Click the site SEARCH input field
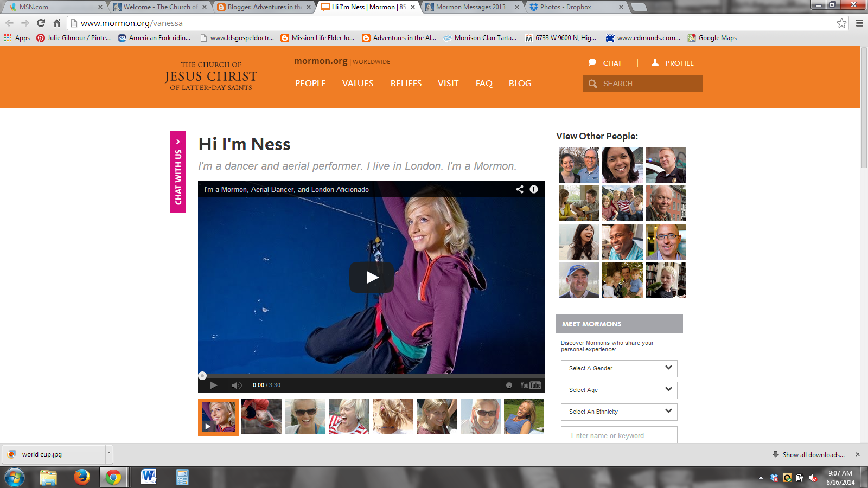 [x=643, y=84]
